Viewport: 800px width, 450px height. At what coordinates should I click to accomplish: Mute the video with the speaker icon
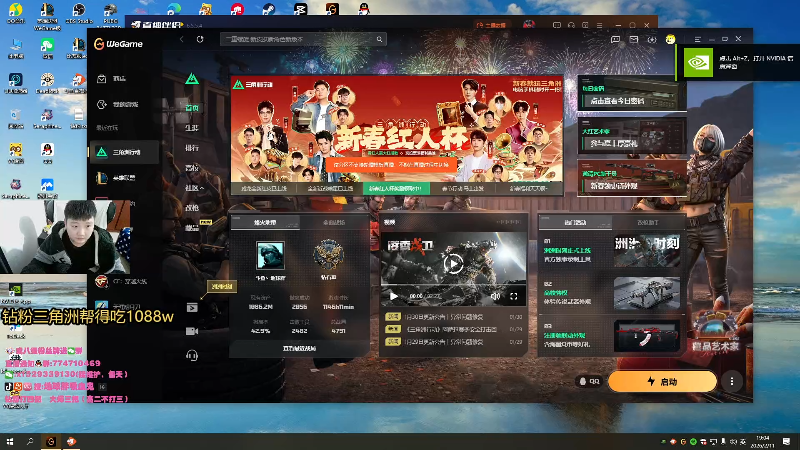(x=495, y=296)
